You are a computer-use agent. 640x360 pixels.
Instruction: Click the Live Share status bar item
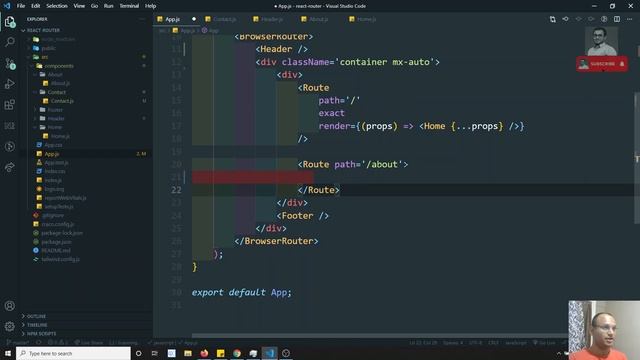[x=89, y=343]
